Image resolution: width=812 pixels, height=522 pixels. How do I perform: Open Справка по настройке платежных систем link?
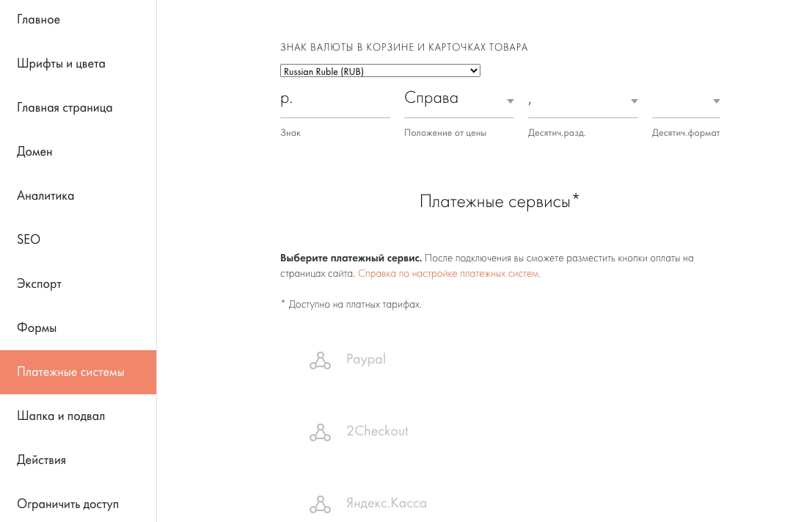449,274
